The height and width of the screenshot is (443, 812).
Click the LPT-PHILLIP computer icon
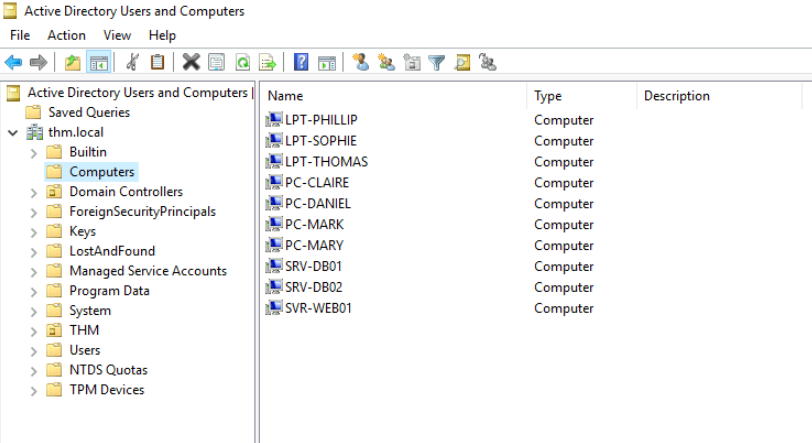[x=274, y=120]
